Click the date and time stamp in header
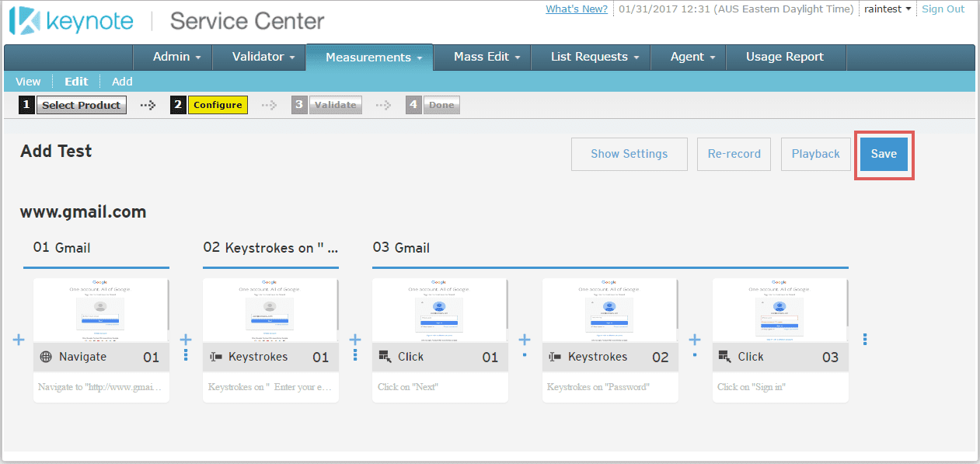The height and width of the screenshot is (464, 980). coord(736,9)
